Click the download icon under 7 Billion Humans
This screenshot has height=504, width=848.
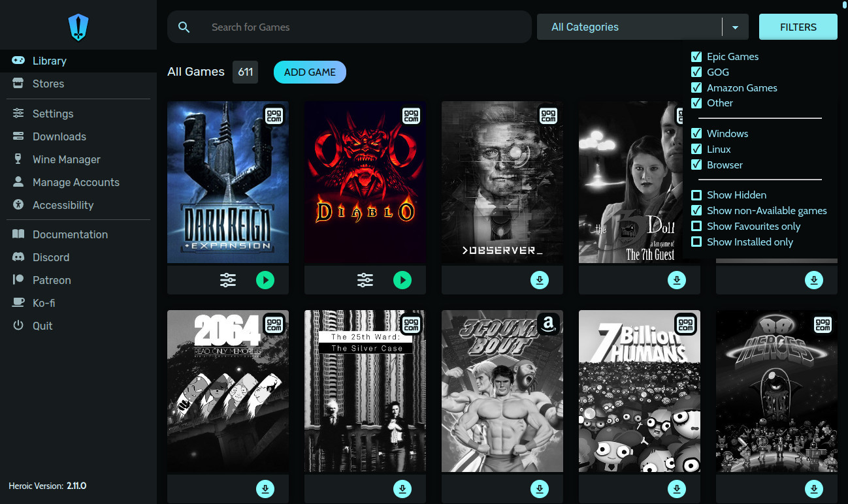[676, 488]
